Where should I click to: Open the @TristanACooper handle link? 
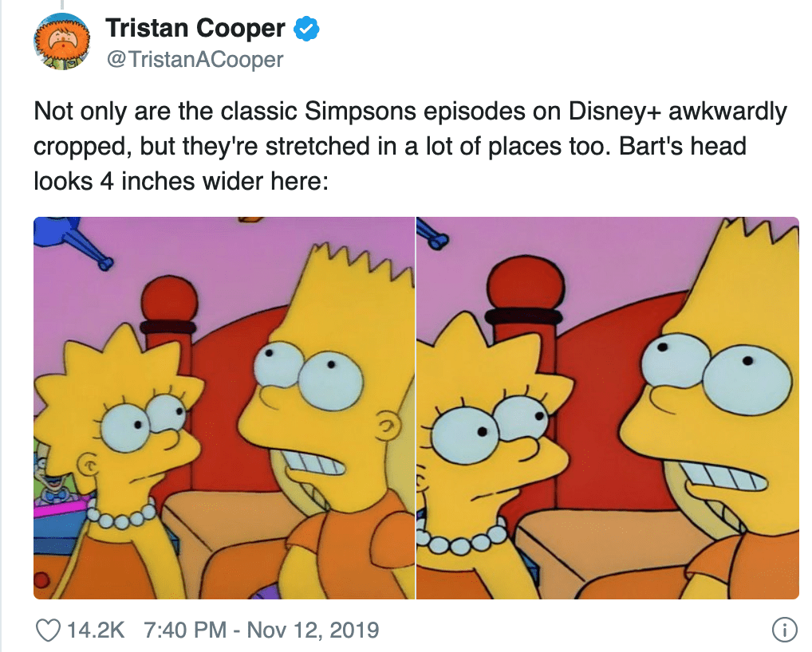[x=195, y=59]
